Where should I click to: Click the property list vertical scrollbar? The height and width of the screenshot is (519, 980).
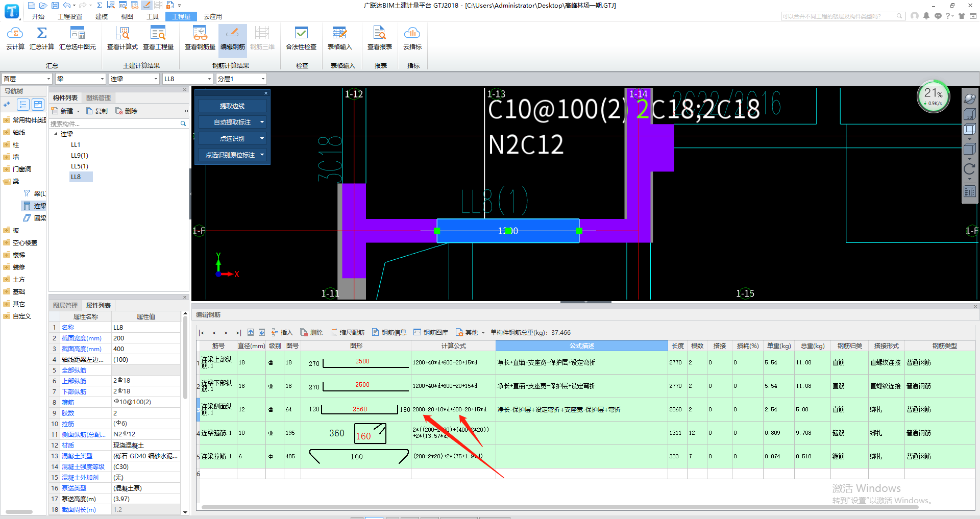click(x=185, y=357)
